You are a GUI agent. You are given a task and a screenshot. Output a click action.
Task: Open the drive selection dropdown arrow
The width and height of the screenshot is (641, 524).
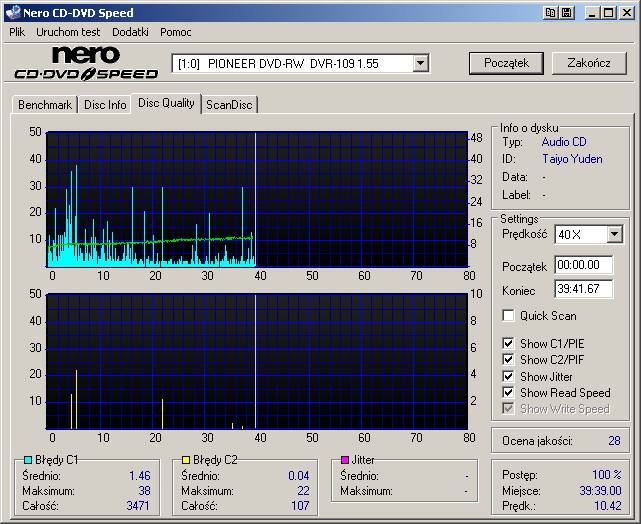tap(420, 64)
